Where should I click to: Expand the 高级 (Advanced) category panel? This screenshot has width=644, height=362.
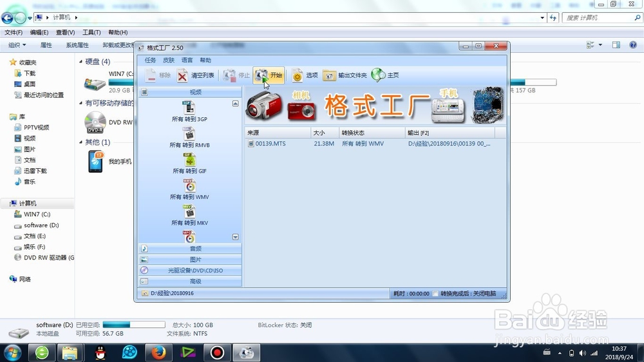tap(190, 281)
